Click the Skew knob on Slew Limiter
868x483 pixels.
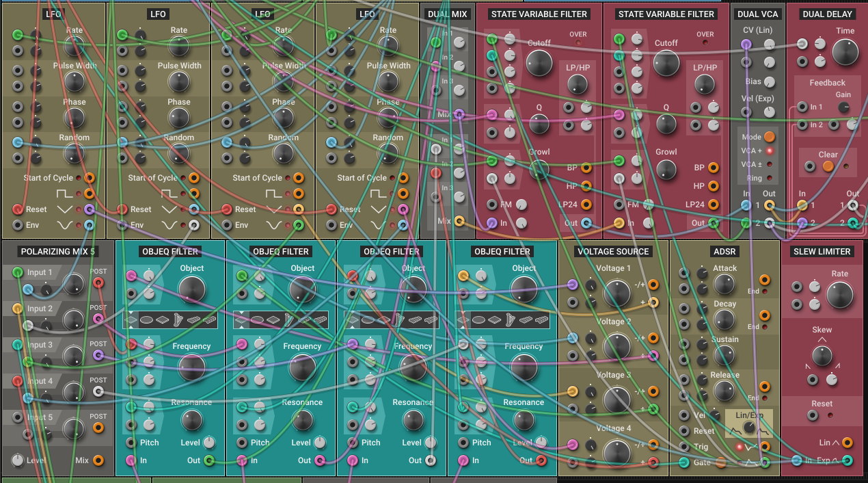click(822, 355)
